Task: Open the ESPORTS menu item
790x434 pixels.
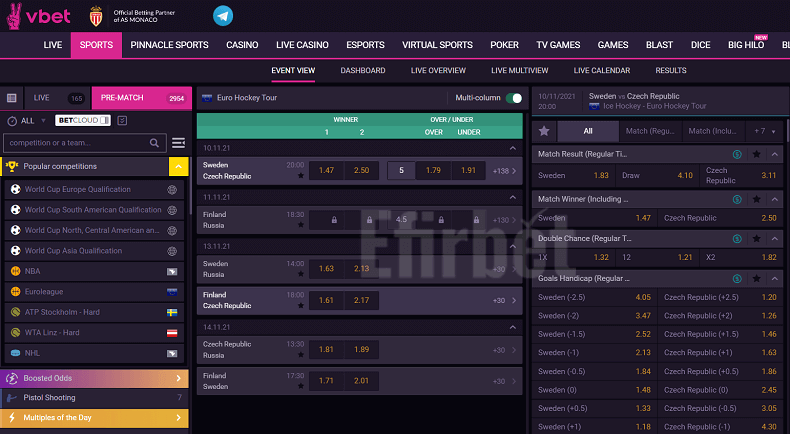Action: pos(365,45)
